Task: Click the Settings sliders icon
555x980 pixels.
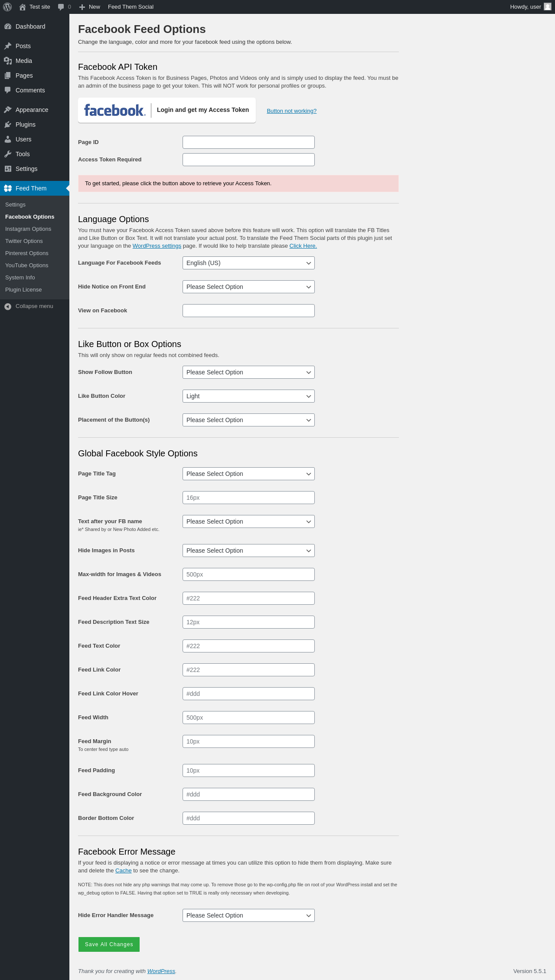Action: (8, 169)
